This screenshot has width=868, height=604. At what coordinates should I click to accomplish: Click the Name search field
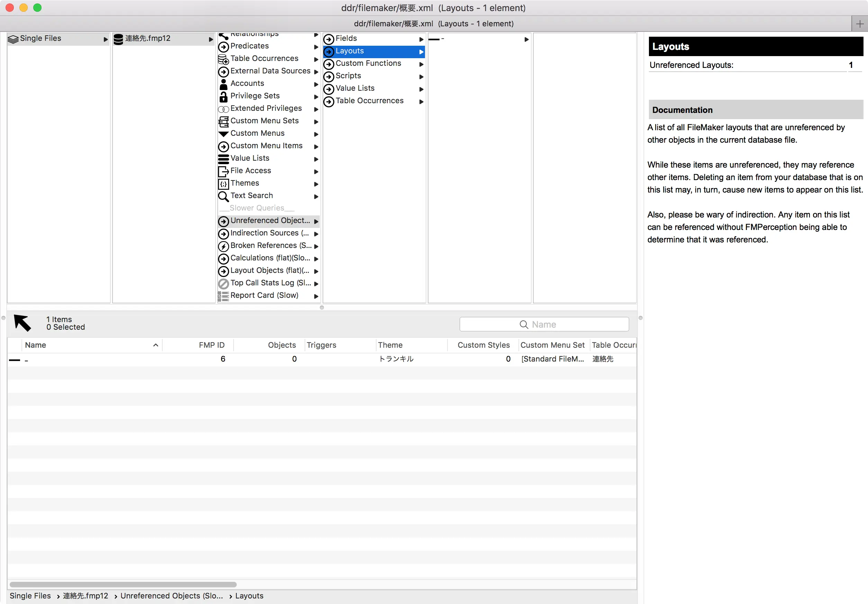tap(544, 324)
